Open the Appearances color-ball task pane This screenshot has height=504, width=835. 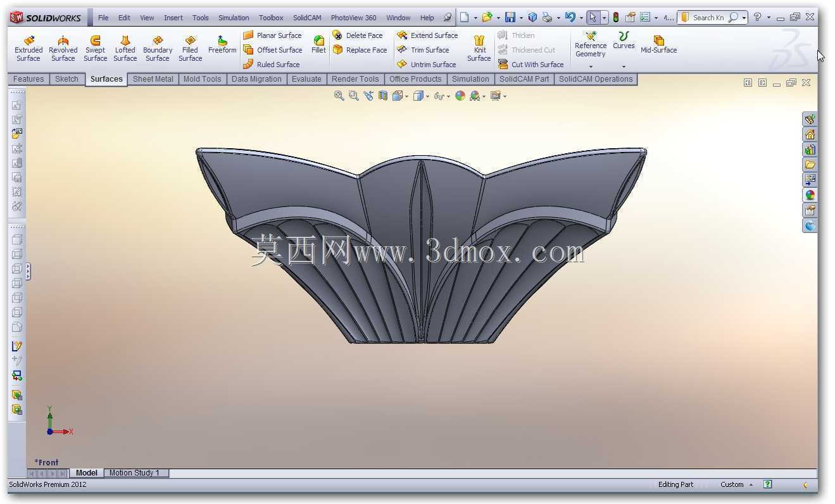810,195
